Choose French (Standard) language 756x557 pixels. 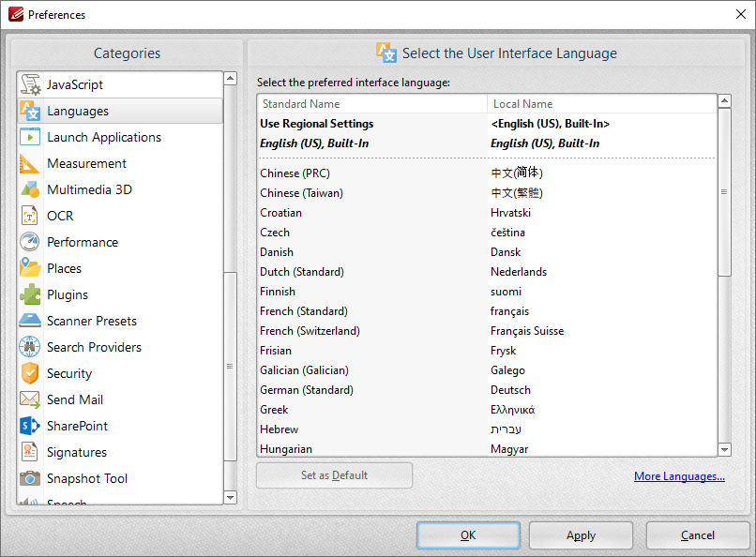coord(487,311)
